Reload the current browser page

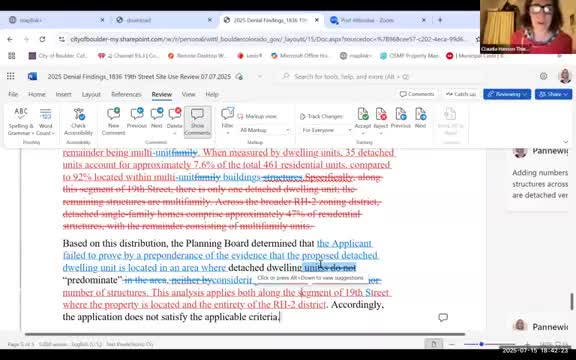coord(43,39)
